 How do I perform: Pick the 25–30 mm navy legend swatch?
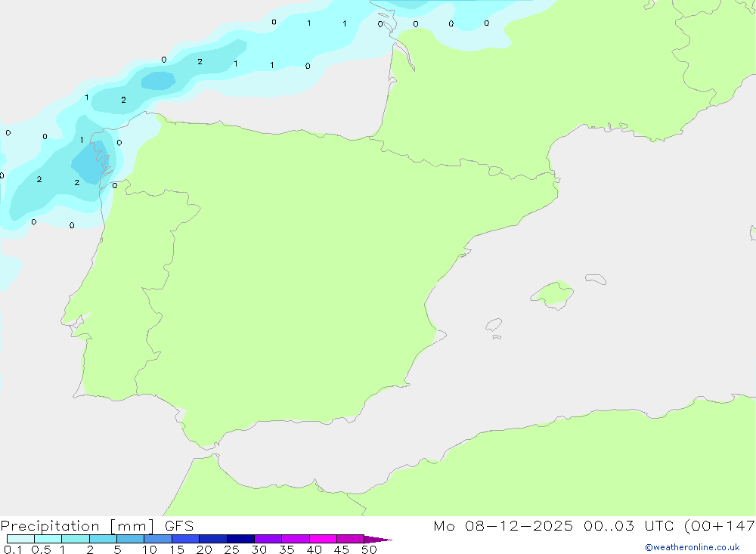[x=240, y=539]
